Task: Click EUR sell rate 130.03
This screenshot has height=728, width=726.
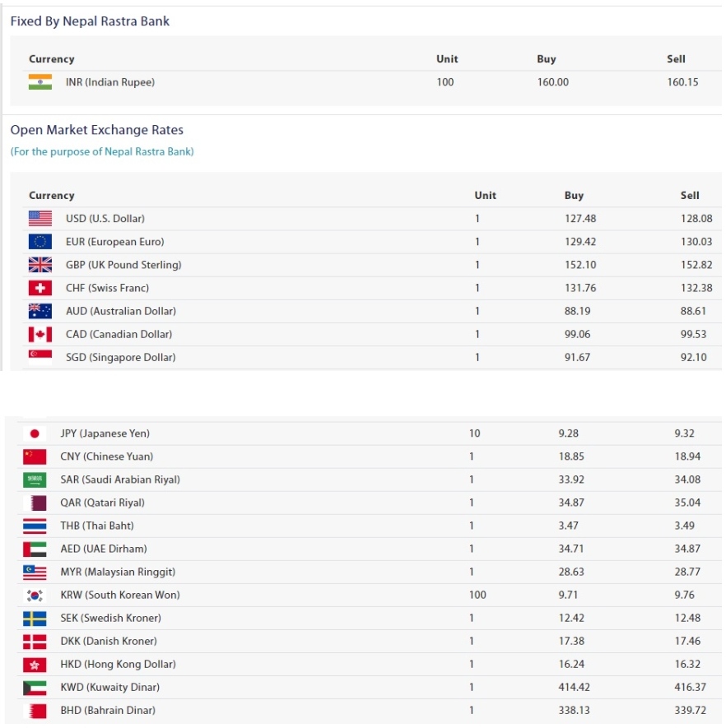Action: 696,241
